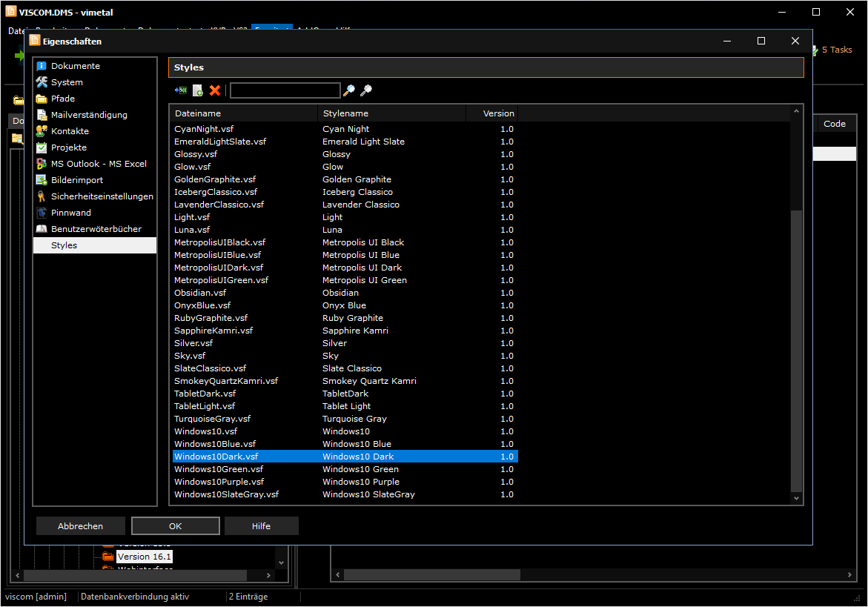Click the MS Outlook - MS Excel icon
The width and height of the screenshot is (868, 607).
(42, 164)
